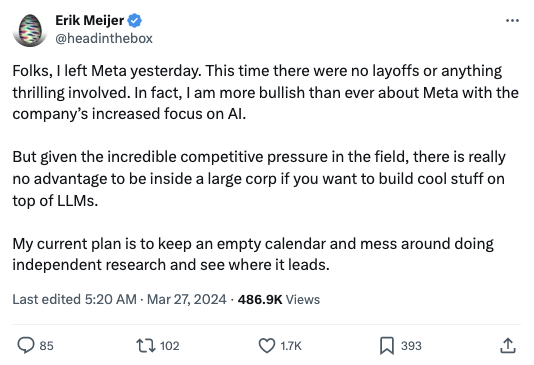
Task: Click the 102 reposts count
Action: click(170, 346)
